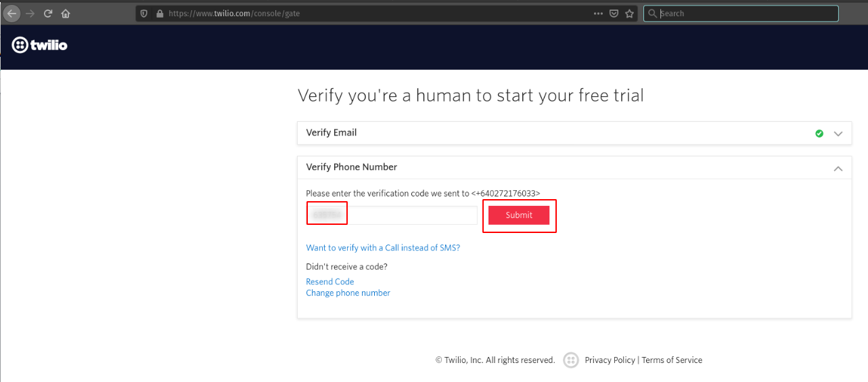This screenshot has height=382, width=868.
Task: Collapse the Verify Phone Number section chevron
Action: [838, 168]
